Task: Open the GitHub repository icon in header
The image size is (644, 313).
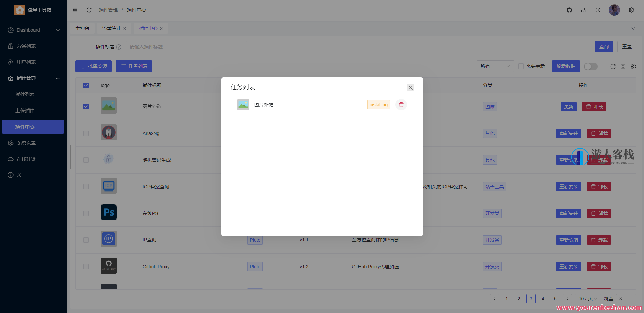Action: coord(569,10)
